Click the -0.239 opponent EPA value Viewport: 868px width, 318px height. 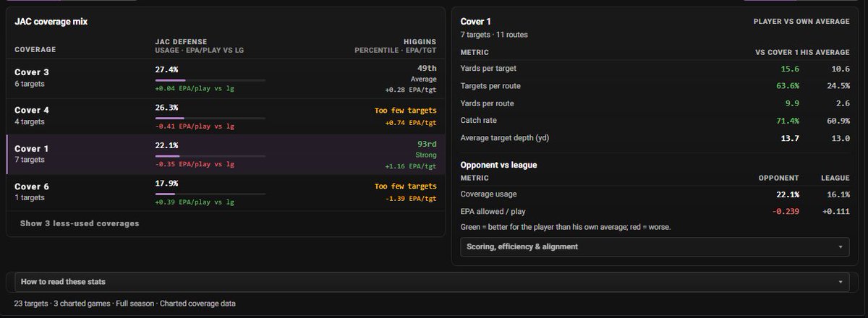[x=785, y=212]
